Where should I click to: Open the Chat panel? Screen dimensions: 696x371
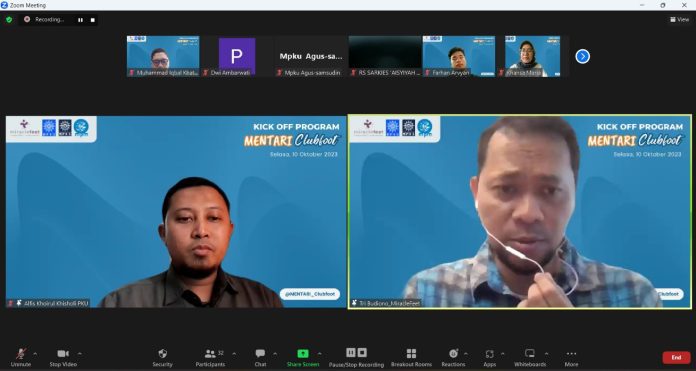tap(260, 357)
